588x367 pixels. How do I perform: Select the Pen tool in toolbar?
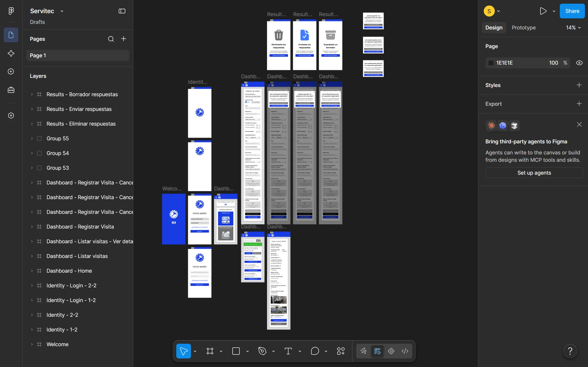262,351
